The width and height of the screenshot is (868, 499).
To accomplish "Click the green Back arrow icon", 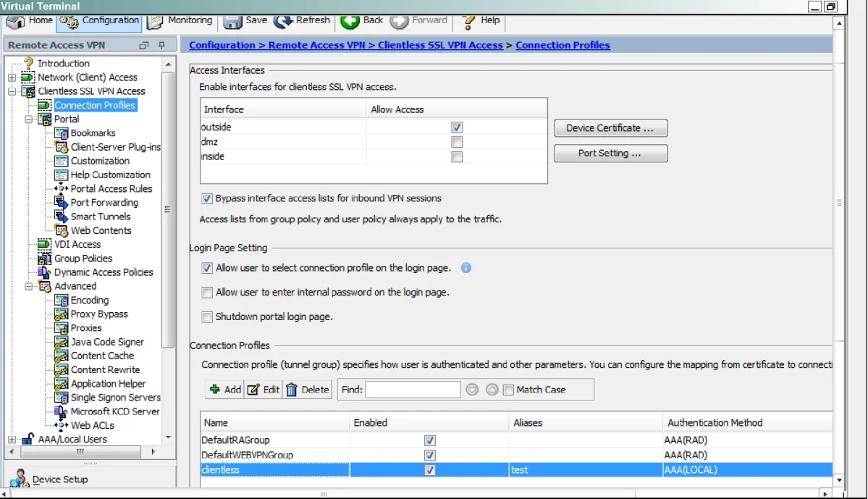I will pyautogui.click(x=350, y=22).
